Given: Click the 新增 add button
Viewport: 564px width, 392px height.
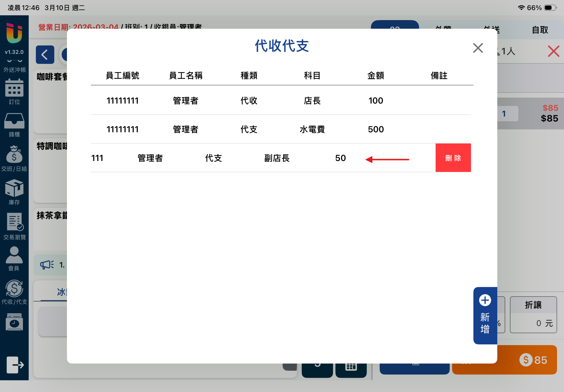Looking at the screenshot, I should [485, 315].
